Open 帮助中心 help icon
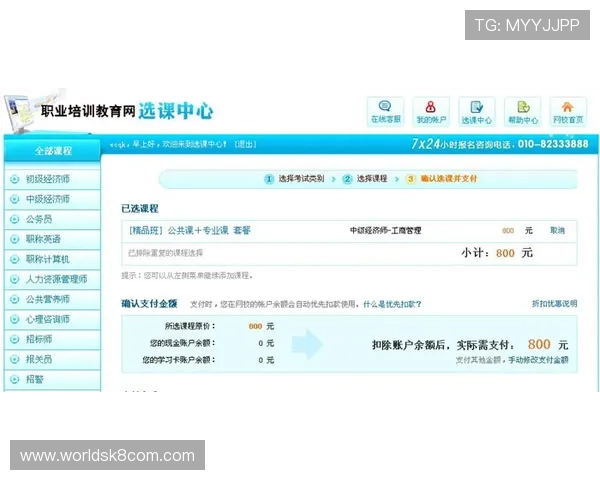Image resolution: width=600 pixels, height=480 pixels. (522, 111)
